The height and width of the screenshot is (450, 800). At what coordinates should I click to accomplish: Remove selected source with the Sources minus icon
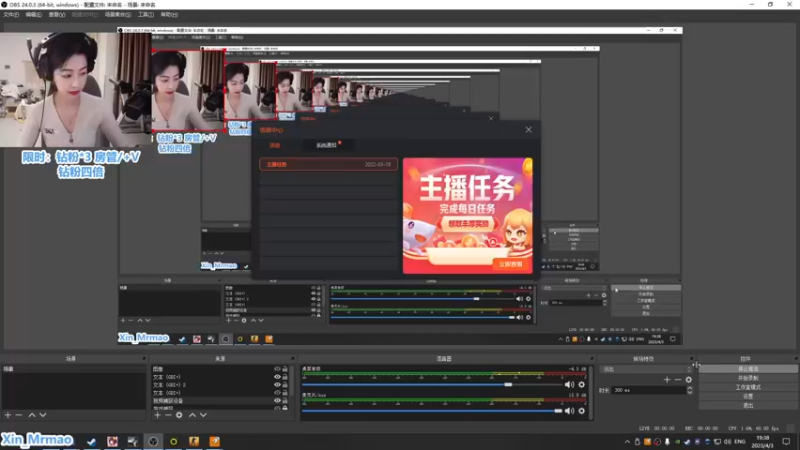coord(168,415)
